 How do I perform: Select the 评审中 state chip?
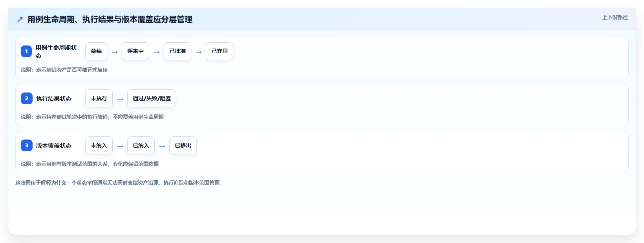pyautogui.click(x=135, y=51)
